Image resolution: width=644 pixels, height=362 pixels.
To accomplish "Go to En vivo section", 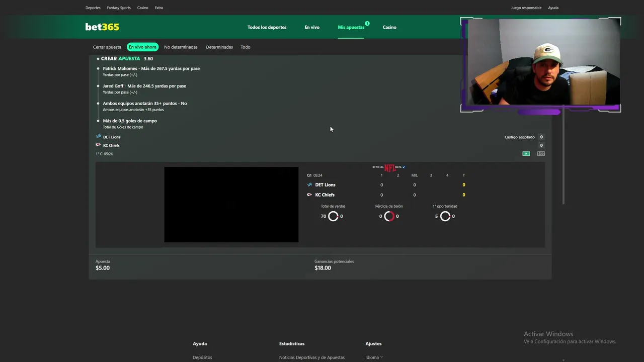I will point(312,27).
